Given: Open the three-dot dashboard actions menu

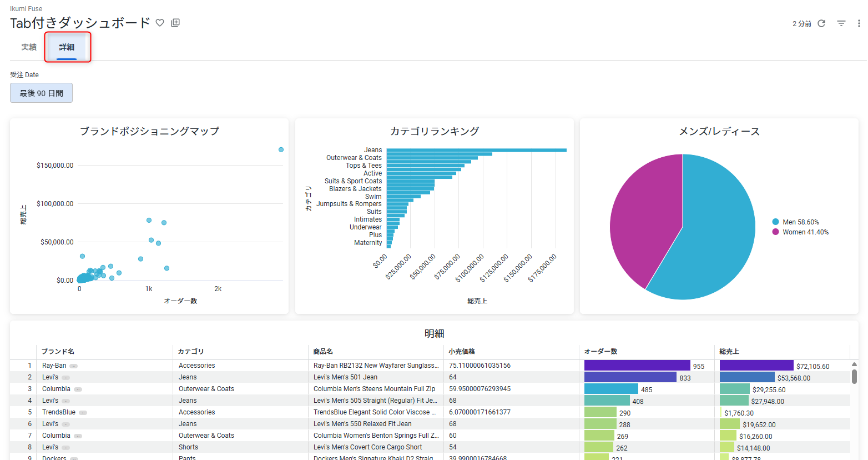Looking at the screenshot, I should pos(859,23).
